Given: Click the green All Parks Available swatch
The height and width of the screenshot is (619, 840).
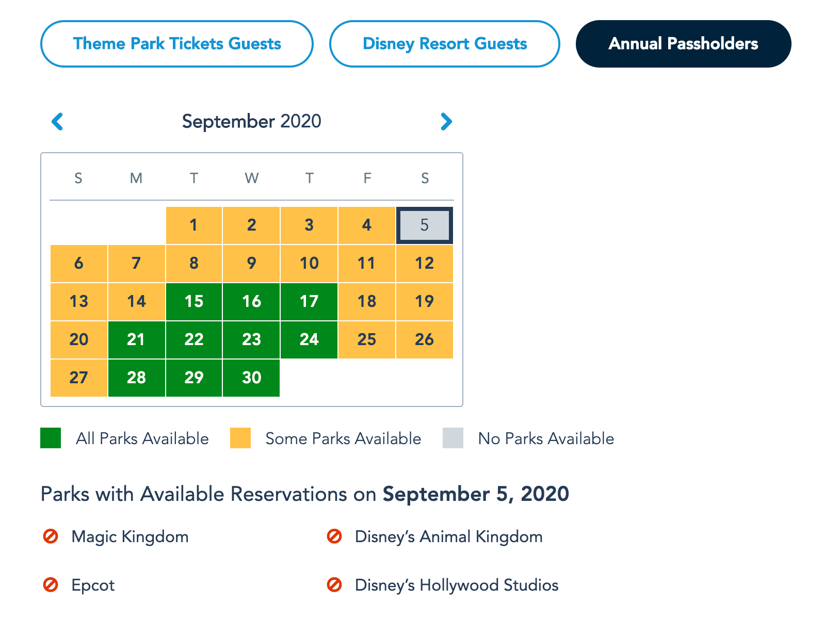Looking at the screenshot, I should tap(51, 438).
